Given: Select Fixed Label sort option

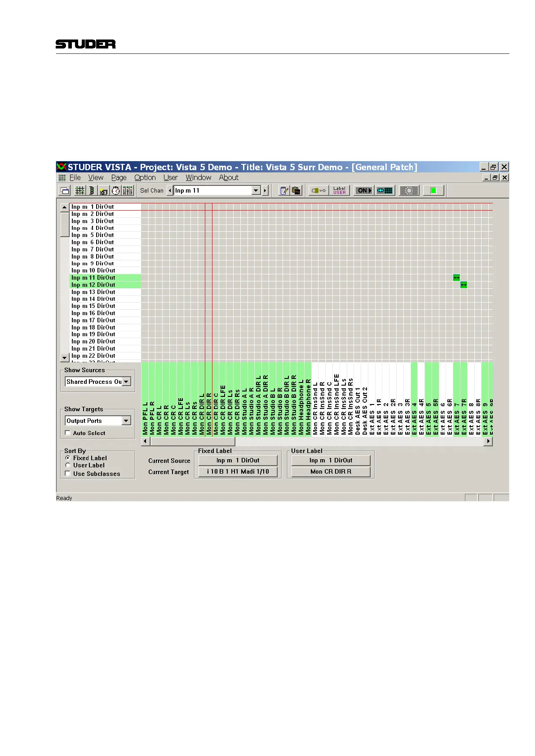Looking at the screenshot, I should pyautogui.click(x=68, y=458).
